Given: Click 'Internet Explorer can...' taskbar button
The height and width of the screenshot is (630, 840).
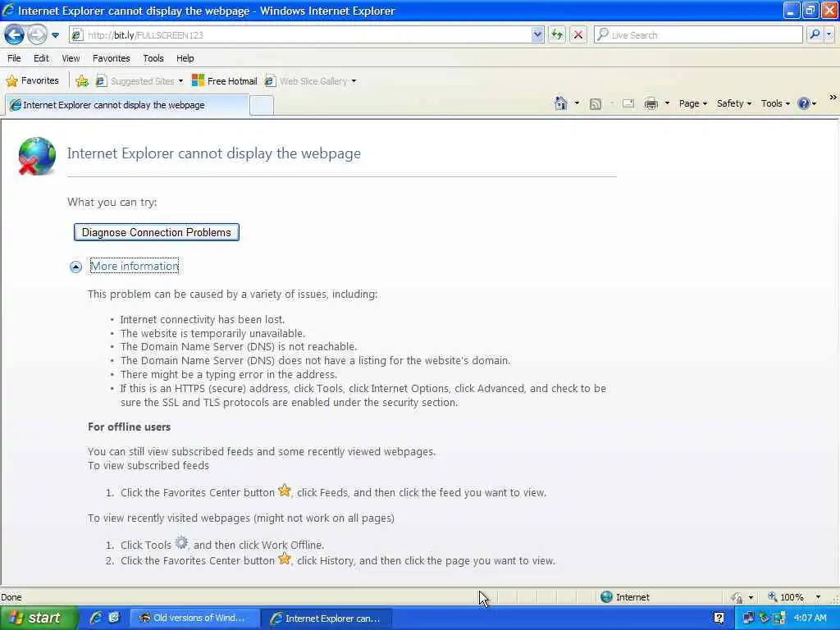Looking at the screenshot, I should [x=327, y=619].
